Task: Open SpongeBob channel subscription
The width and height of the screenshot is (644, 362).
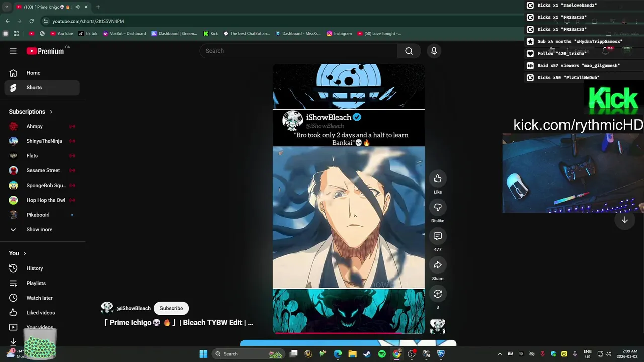Action: click(x=42, y=185)
